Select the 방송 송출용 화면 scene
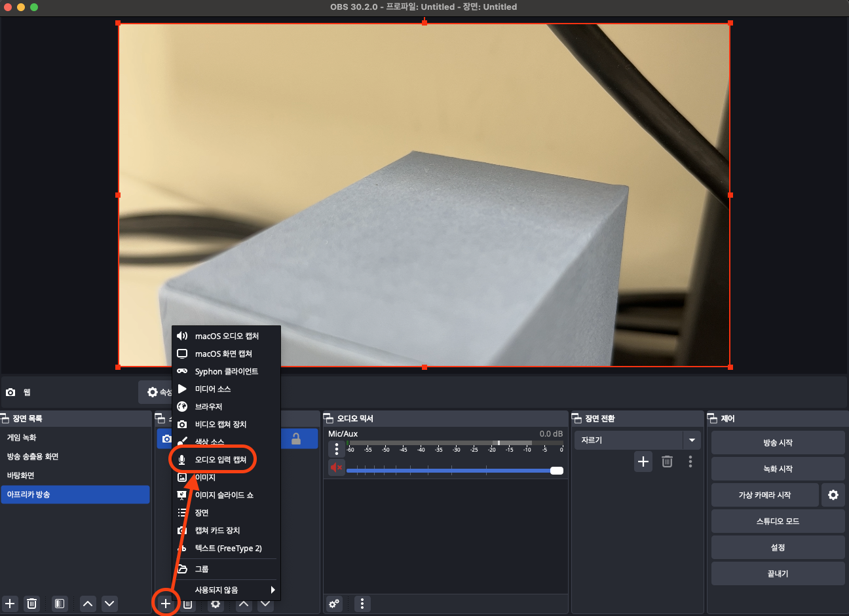Viewport: 849px width, 616px height. pyautogui.click(x=75, y=456)
